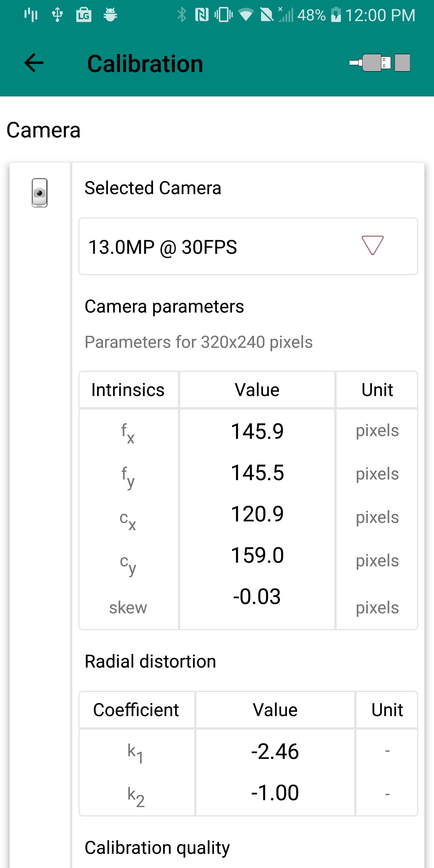434x868 pixels.
Task: Tap the phone camera icon
Action: 40,193
